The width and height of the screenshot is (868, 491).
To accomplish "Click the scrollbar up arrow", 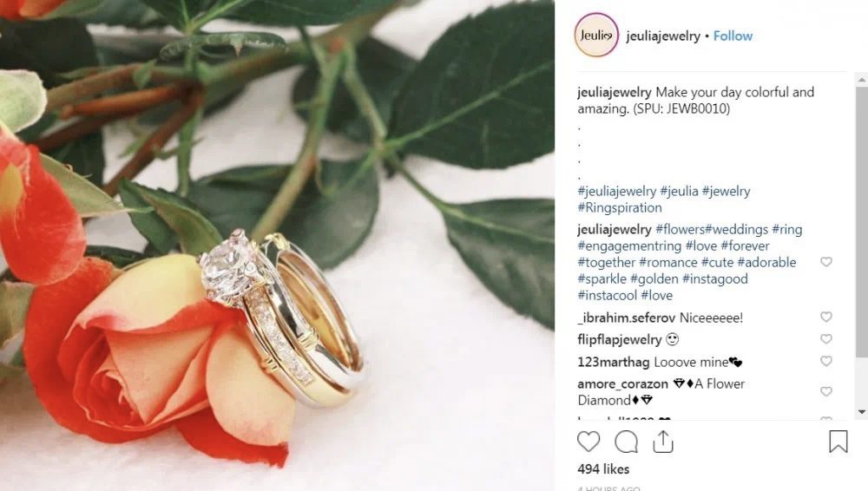I will (861, 81).
